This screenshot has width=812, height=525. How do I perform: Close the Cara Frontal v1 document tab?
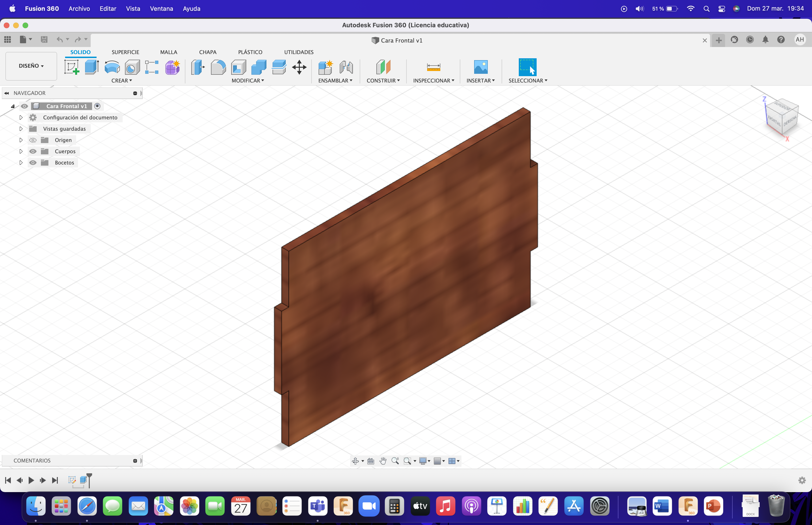click(x=705, y=41)
